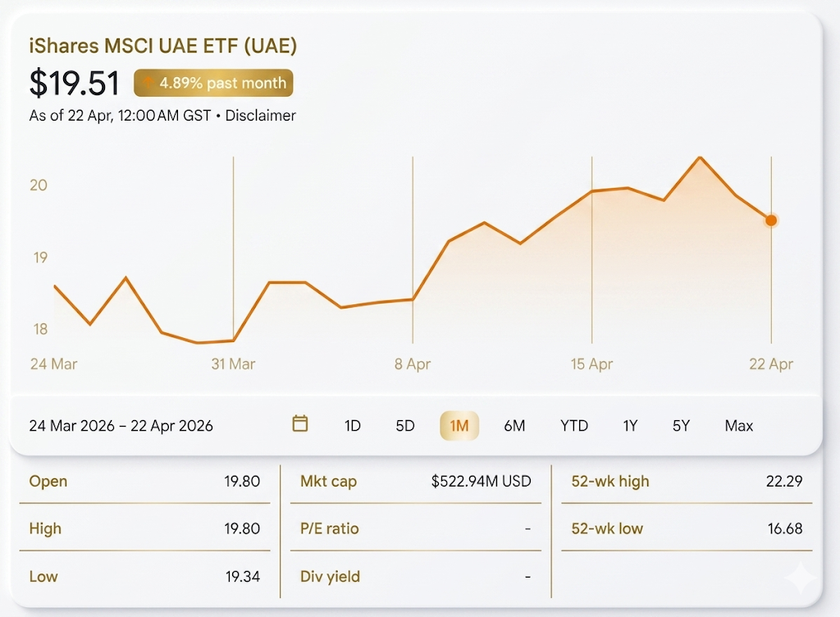Show the Max history range

(737, 426)
